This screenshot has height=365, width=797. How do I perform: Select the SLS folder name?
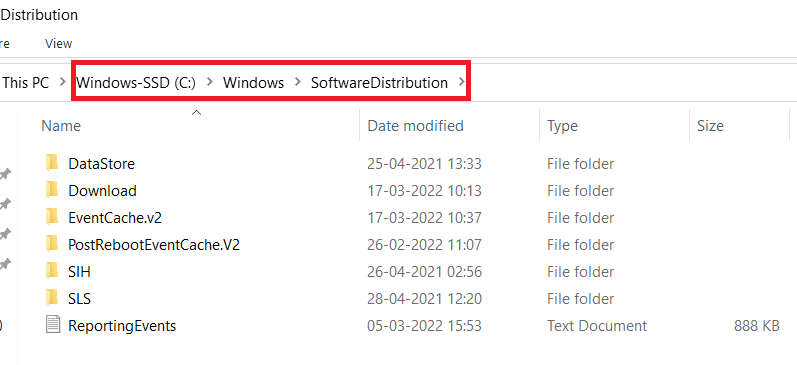coord(80,298)
